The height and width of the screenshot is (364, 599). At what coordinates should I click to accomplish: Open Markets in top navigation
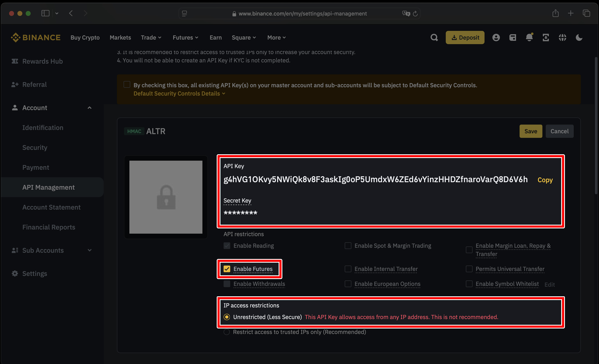[x=120, y=37]
